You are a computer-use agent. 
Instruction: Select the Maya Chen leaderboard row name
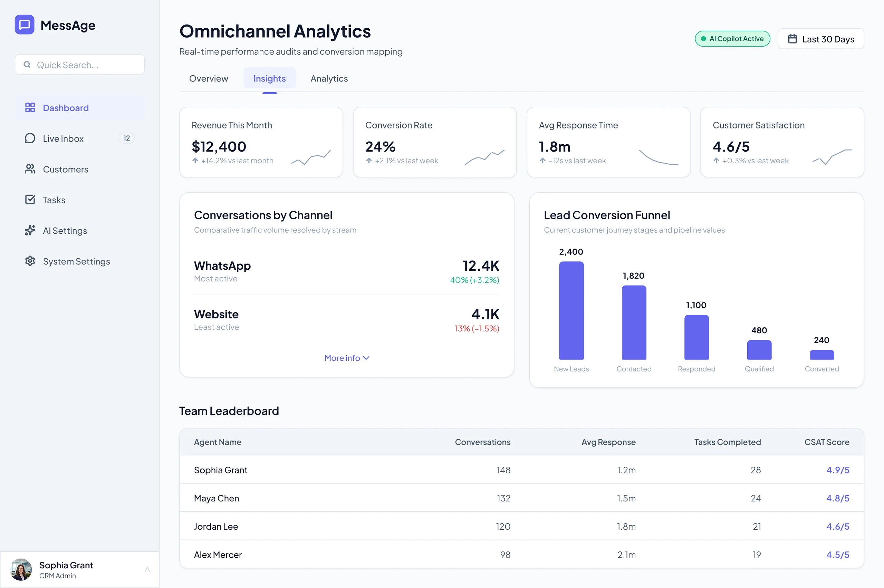pos(217,498)
